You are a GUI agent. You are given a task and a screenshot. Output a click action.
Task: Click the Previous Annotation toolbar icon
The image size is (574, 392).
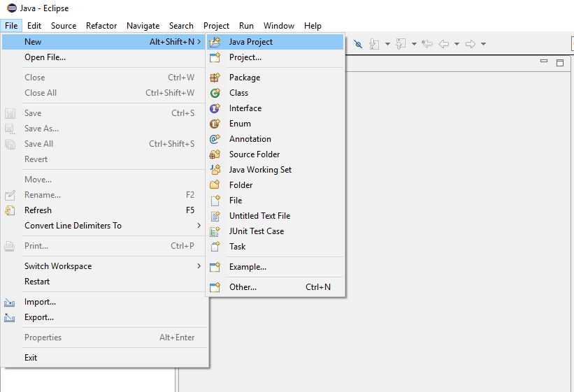pos(401,44)
